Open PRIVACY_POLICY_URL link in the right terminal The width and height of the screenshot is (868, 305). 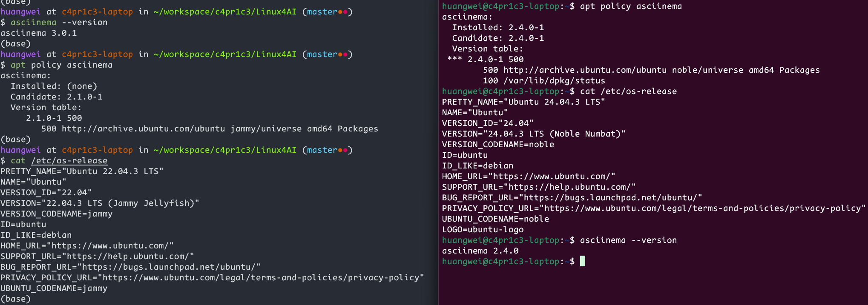pyautogui.click(x=703, y=208)
